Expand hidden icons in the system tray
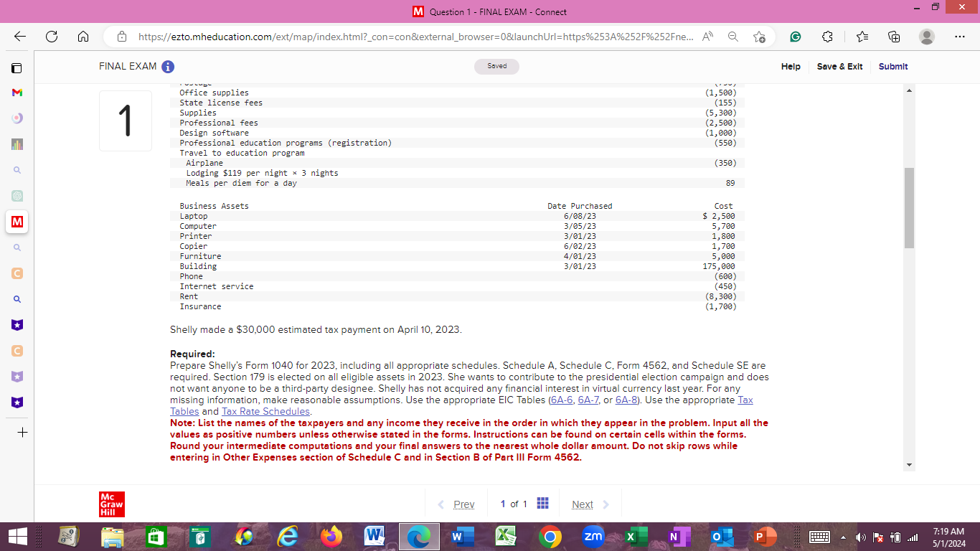This screenshot has width=980, height=551. pos(842,537)
